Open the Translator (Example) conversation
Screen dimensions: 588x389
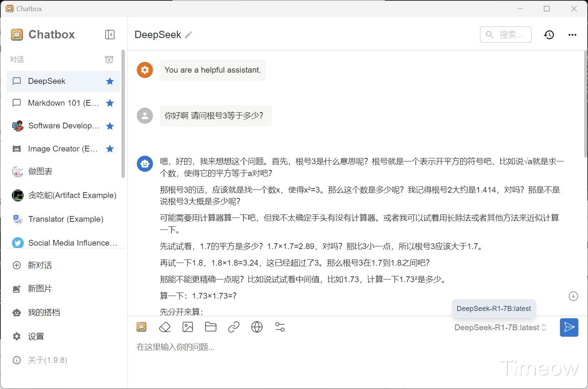pyautogui.click(x=63, y=219)
